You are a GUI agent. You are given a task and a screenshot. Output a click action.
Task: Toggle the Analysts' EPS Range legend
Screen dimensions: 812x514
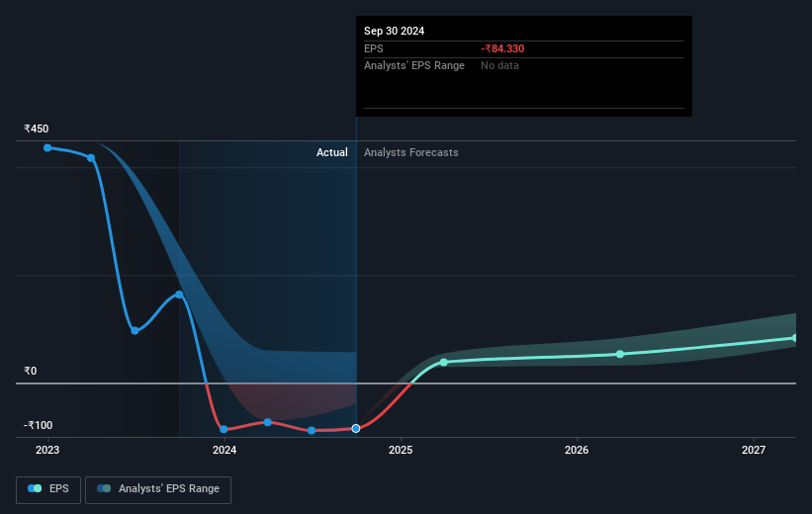click(x=158, y=489)
